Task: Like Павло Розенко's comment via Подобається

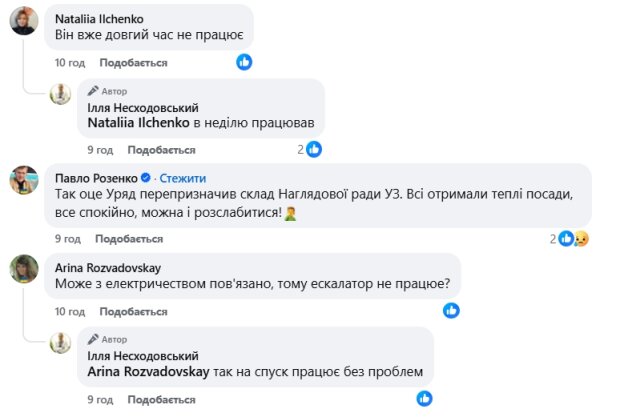Action: 129,239
